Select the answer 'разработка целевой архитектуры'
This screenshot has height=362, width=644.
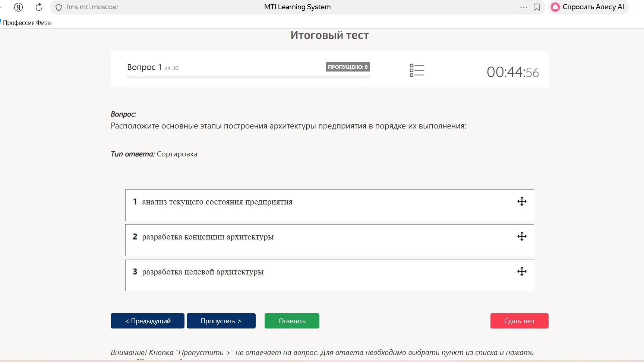click(x=329, y=275)
